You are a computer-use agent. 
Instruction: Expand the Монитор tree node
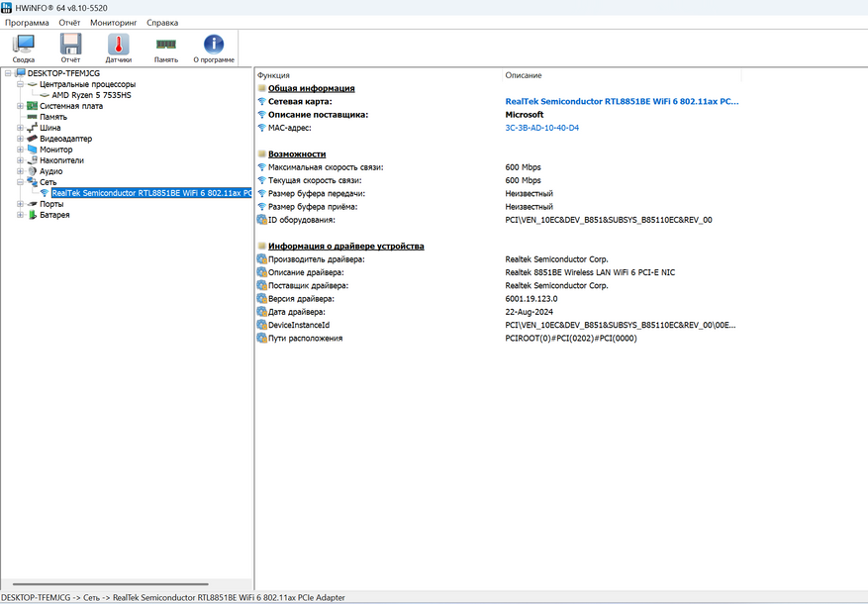[x=20, y=150]
